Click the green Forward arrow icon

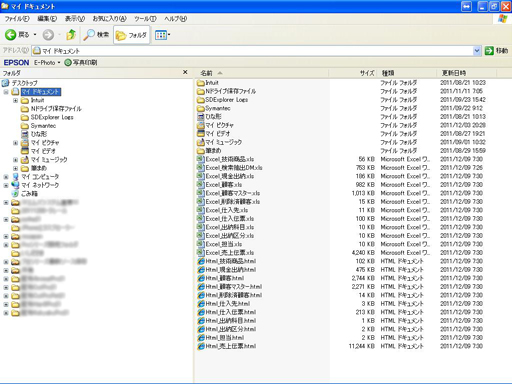(x=48, y=35)
